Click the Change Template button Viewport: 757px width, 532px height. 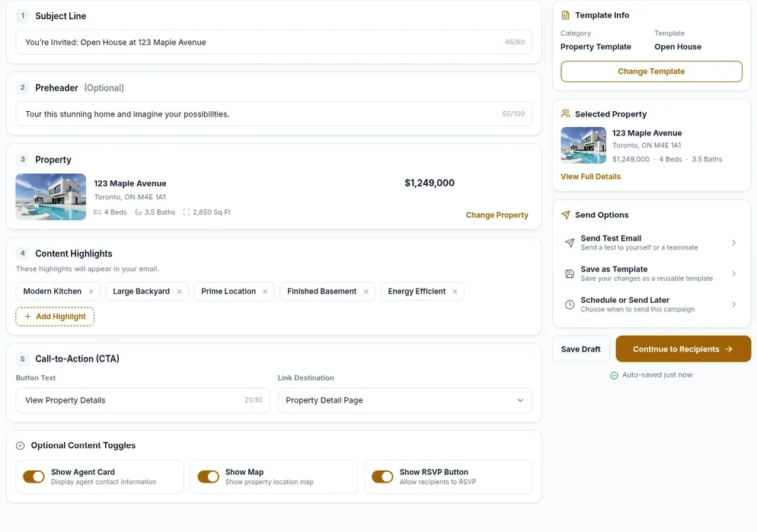click(651, 72)
